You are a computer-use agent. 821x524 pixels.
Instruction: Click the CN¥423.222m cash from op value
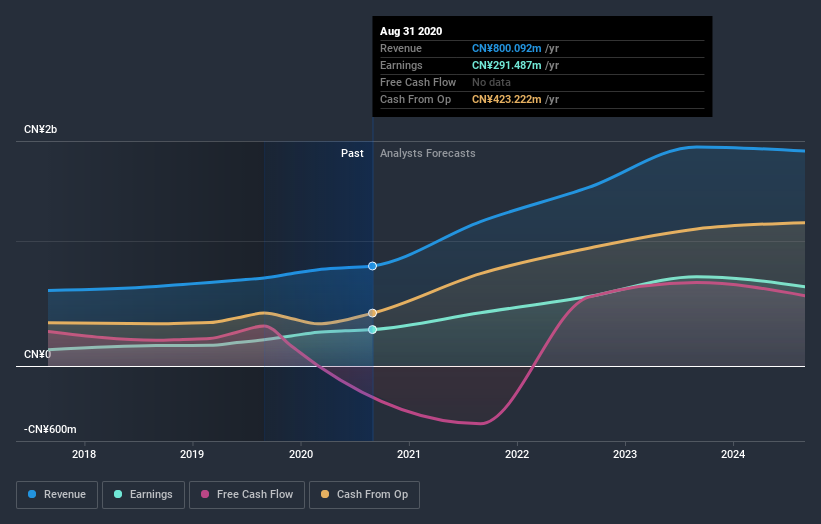click(506, 99)
